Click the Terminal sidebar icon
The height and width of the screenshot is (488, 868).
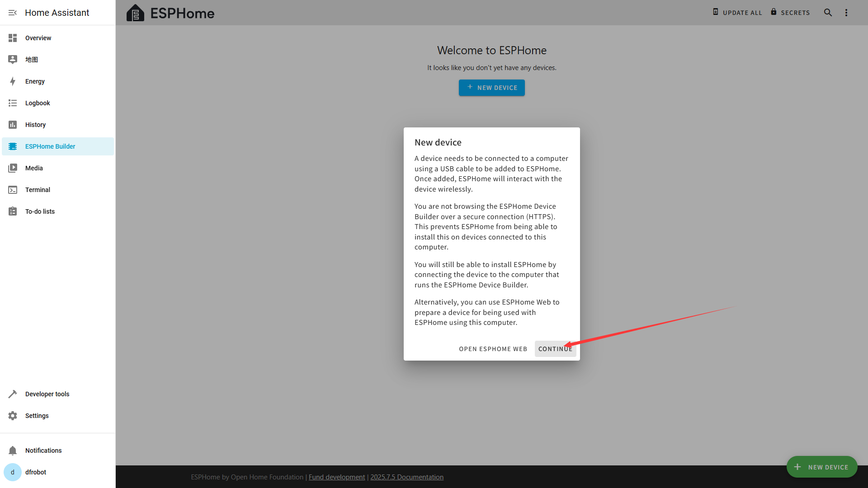pos(13,190)
